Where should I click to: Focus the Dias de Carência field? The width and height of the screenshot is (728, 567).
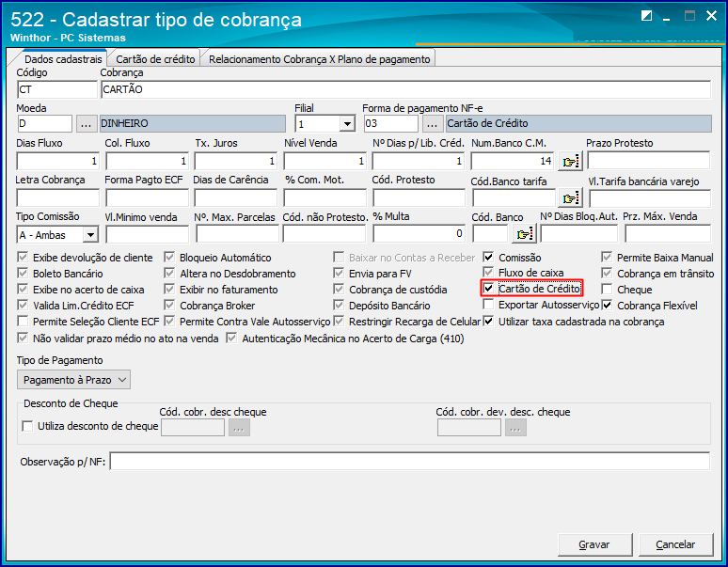(x=236, y=198)
